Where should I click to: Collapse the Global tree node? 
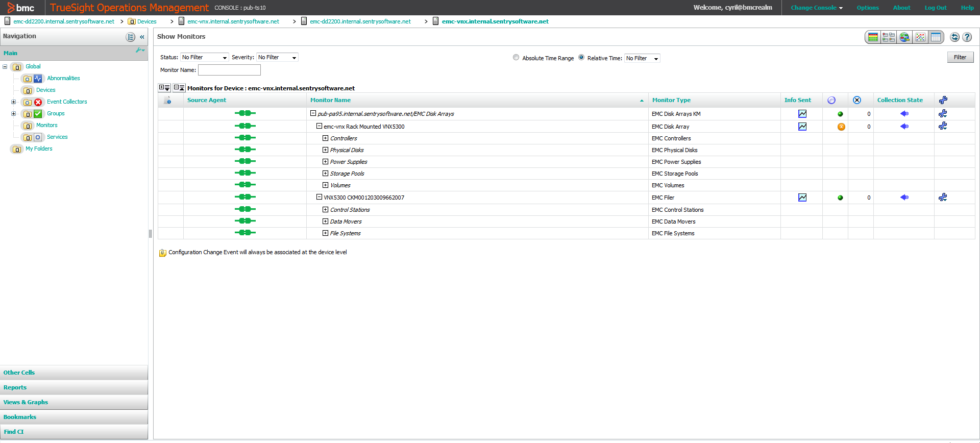[x=5, y=66]
